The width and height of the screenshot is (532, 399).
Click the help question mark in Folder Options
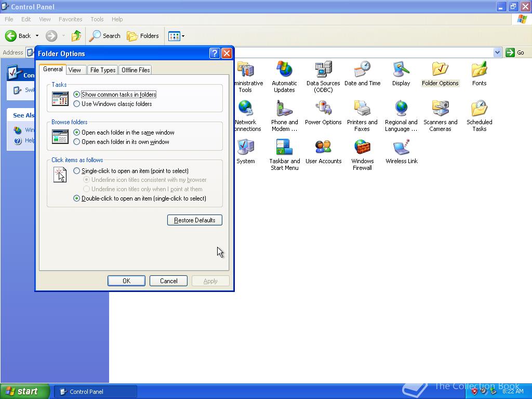point(215,54)
